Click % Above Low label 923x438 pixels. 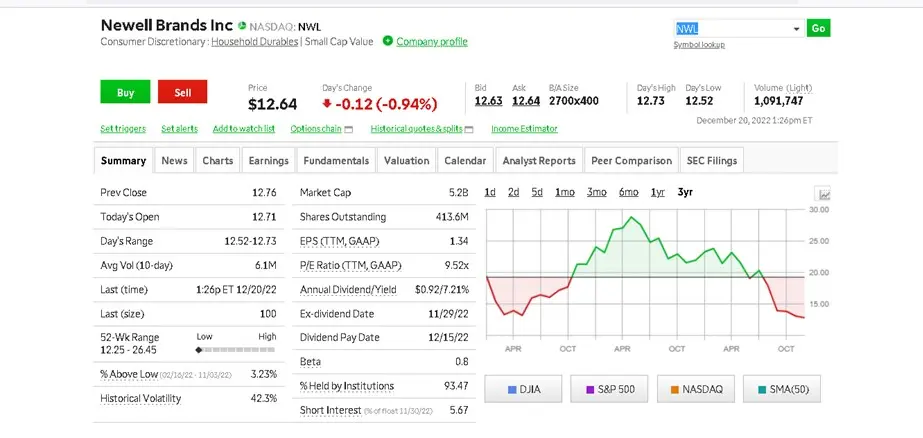129,374
